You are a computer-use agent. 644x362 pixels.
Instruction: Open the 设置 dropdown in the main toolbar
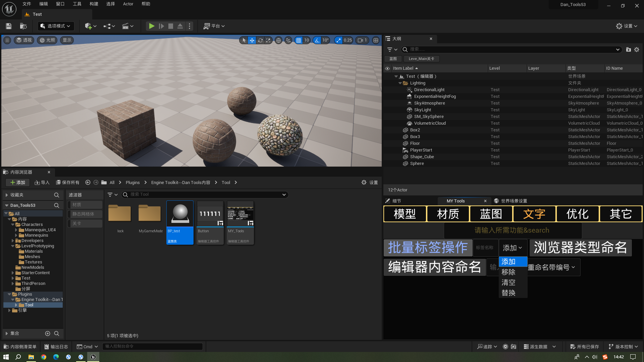pos(627,26)
